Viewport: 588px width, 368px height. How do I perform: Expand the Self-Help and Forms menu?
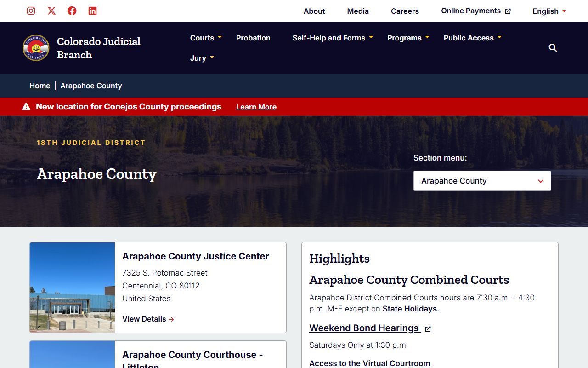(333, 38)
